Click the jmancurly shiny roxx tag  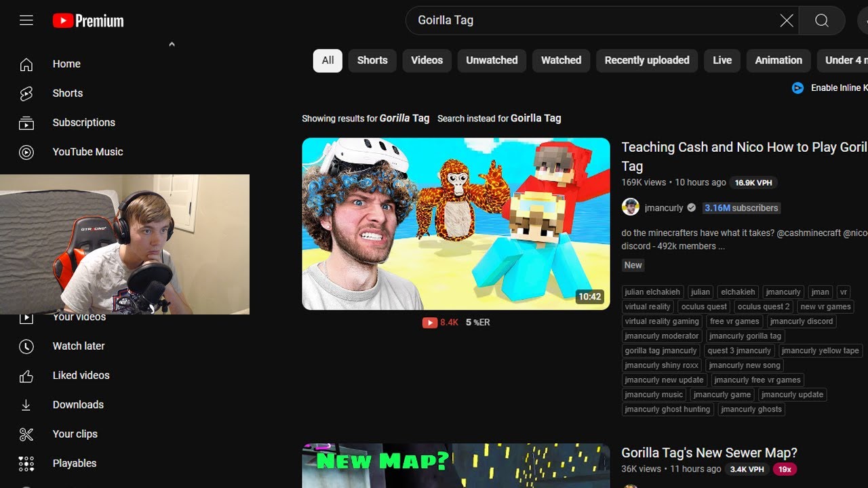(x=662, y=365)
